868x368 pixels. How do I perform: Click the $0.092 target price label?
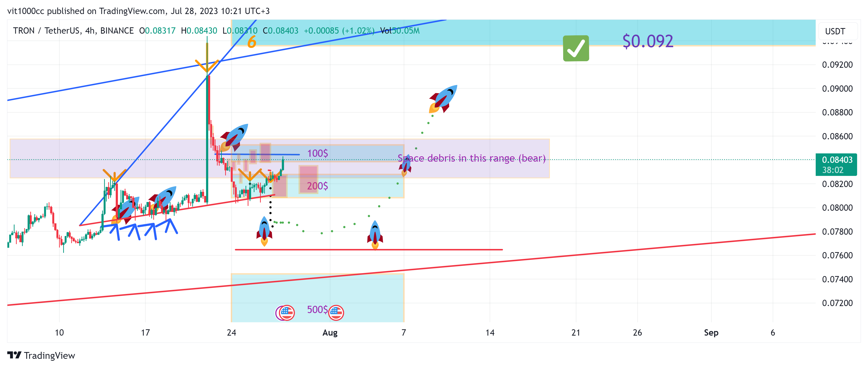pyautogui.click(x=648, y=41)
